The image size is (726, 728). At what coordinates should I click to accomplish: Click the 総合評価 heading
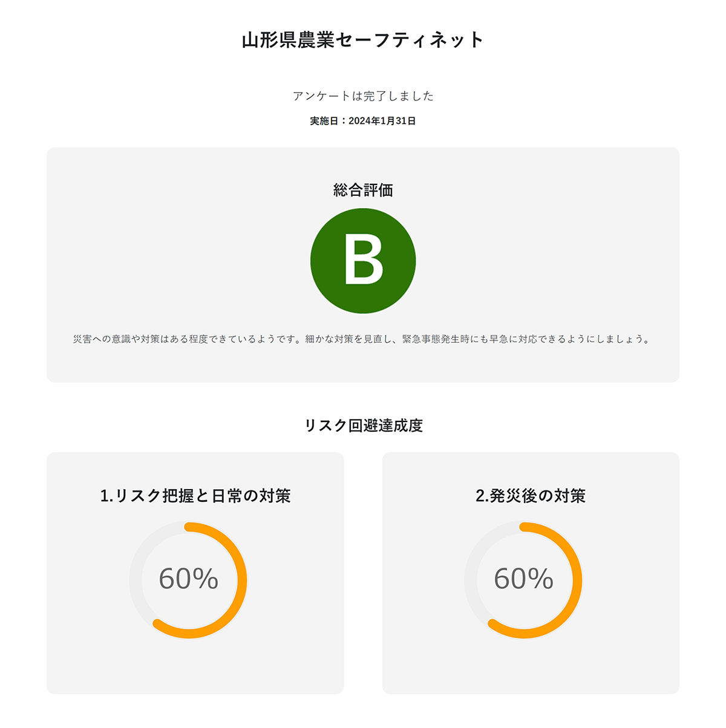[x=363, y=190]
